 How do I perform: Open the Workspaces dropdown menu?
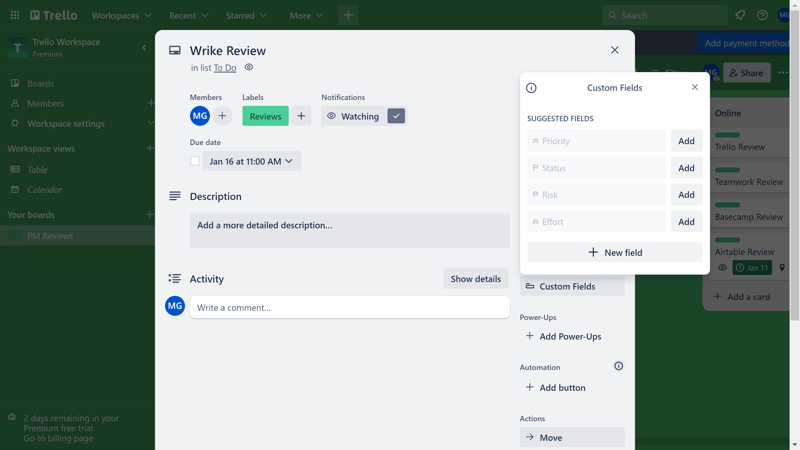pyautogui.click(x=121, y=15)
